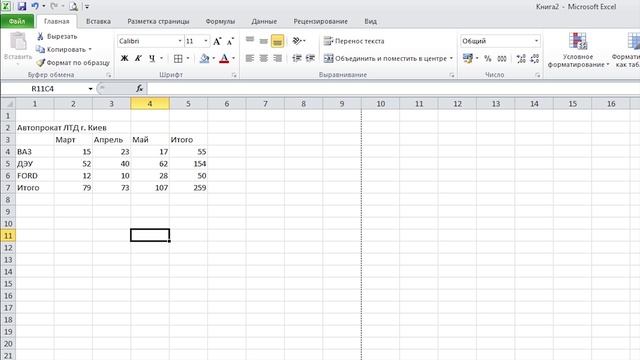This screenshot has height=360, width=640.
Task: Open merge and center dropdown arrow
Action: click(x=451, y=58)
